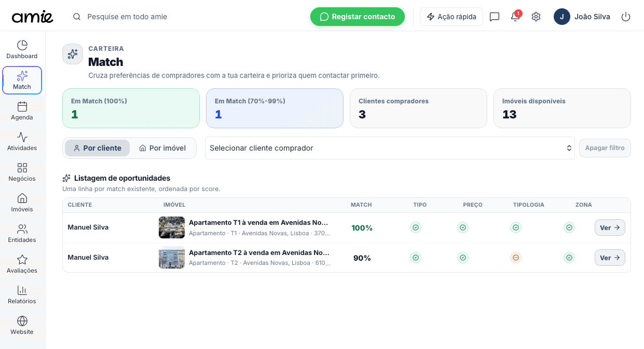Filter by Em Match (100%) card
Screen dimensions: 644x349
pos(131,108)
